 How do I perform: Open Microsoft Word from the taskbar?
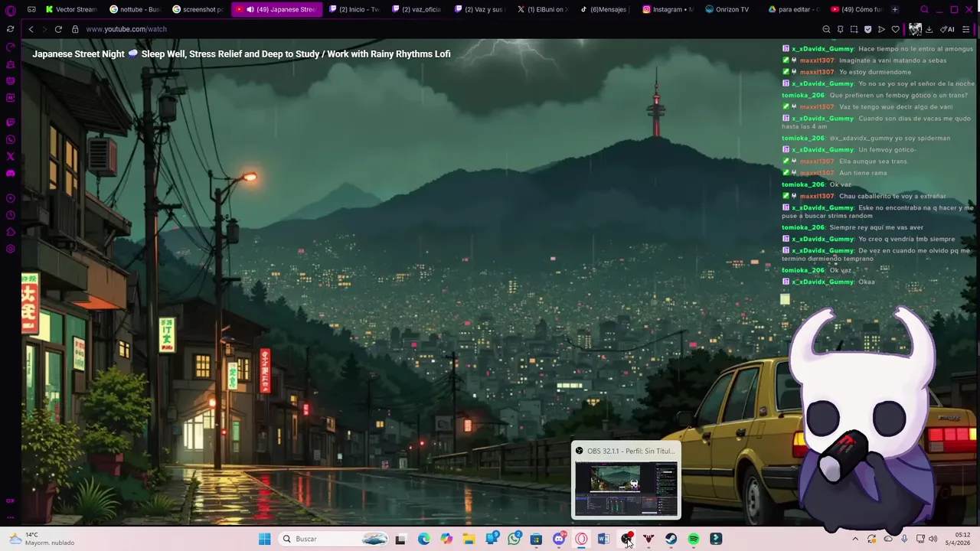pos(603,539)
